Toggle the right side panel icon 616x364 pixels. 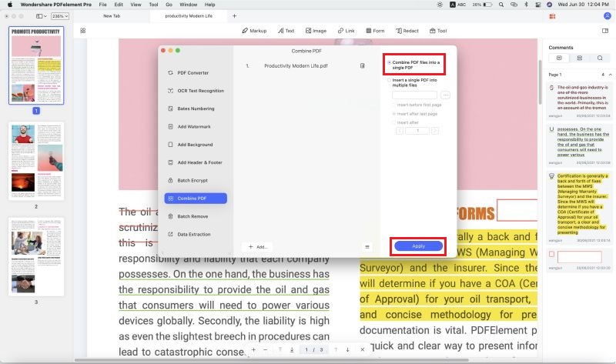(x=605, y=31)
